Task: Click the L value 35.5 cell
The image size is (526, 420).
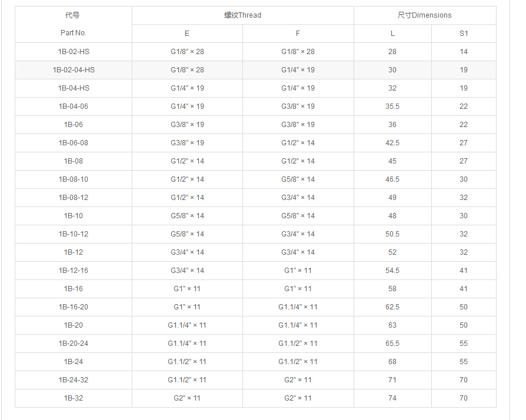Action: coord(392,106)
